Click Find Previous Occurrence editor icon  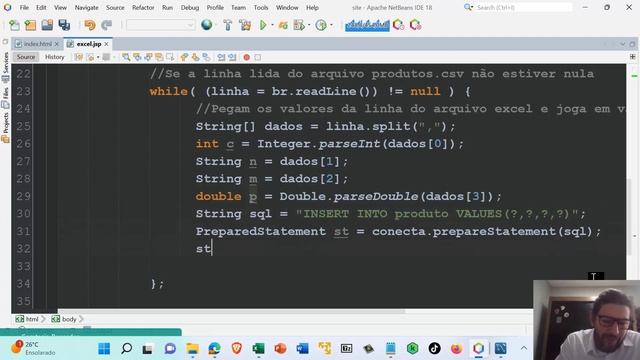137,57
